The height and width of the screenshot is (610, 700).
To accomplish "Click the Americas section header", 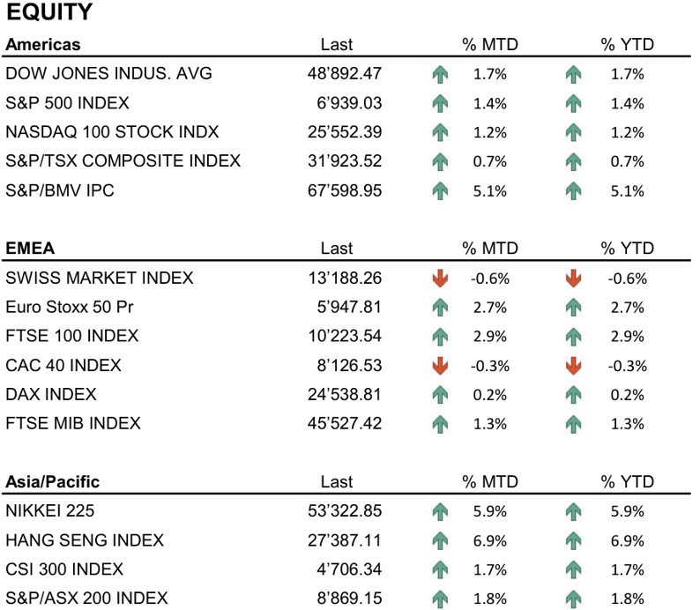I will click(x=42, y=45).
